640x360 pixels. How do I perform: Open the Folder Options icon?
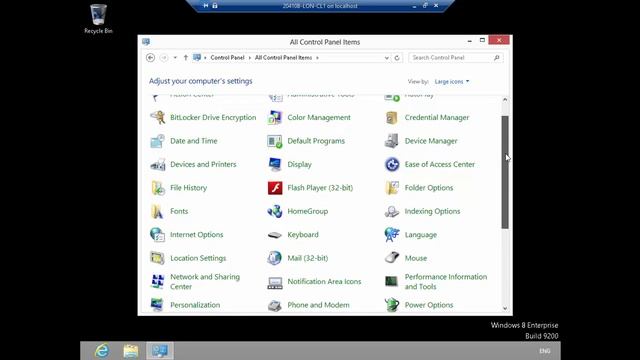[392, 188]
